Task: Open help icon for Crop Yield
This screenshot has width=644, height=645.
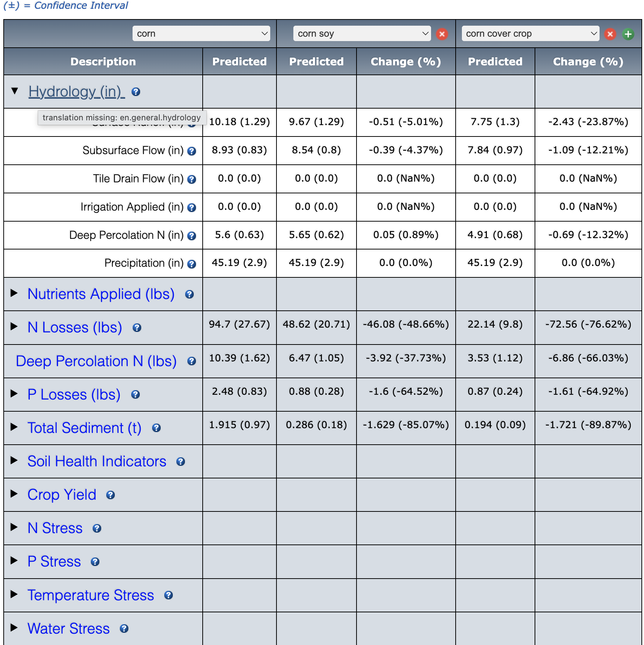Action: click(111, 495)
